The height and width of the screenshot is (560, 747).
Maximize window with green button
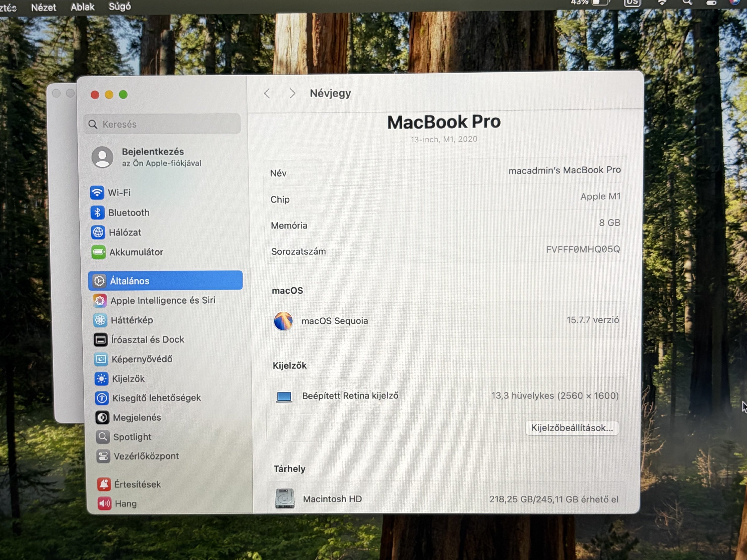123,95
